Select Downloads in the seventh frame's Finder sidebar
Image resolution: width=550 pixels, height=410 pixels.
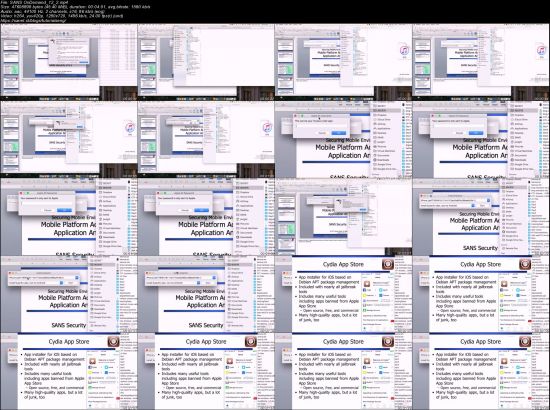click(x=383, y=160)
